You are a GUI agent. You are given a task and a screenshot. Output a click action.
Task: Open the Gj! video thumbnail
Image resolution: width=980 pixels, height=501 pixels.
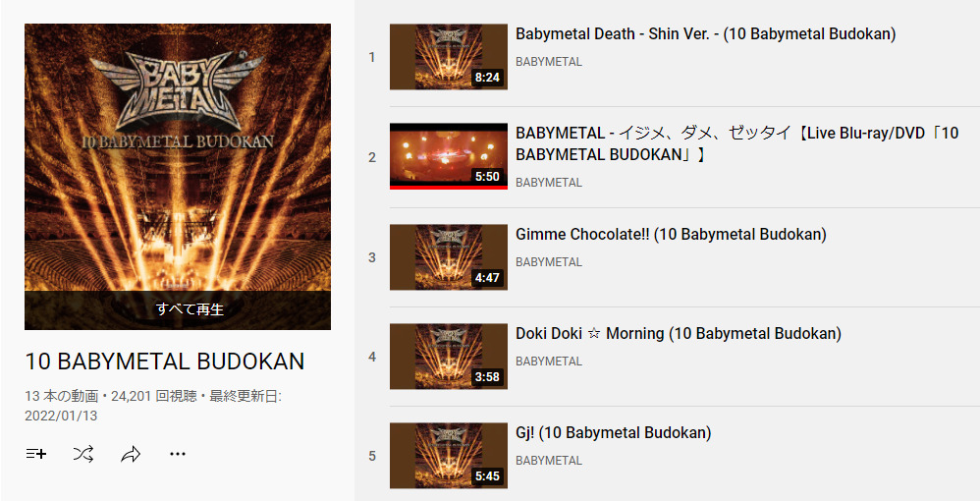[x=449, y=456]
